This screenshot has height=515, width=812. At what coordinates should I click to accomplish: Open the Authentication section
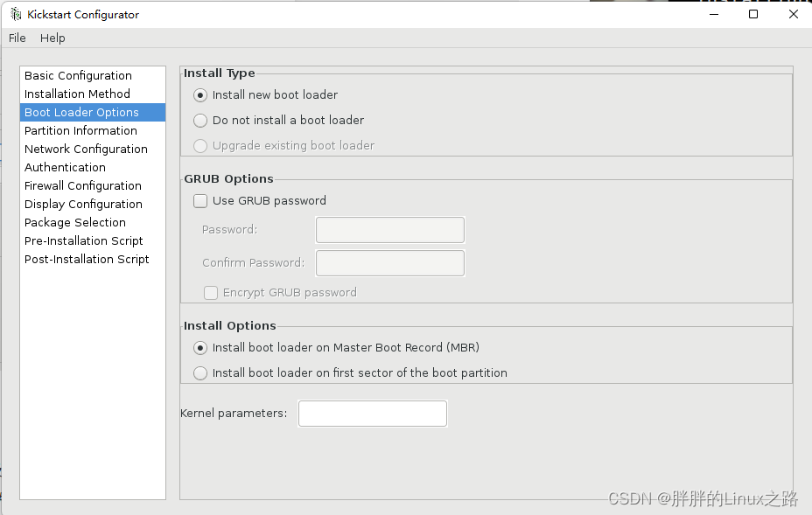point(65,168)
